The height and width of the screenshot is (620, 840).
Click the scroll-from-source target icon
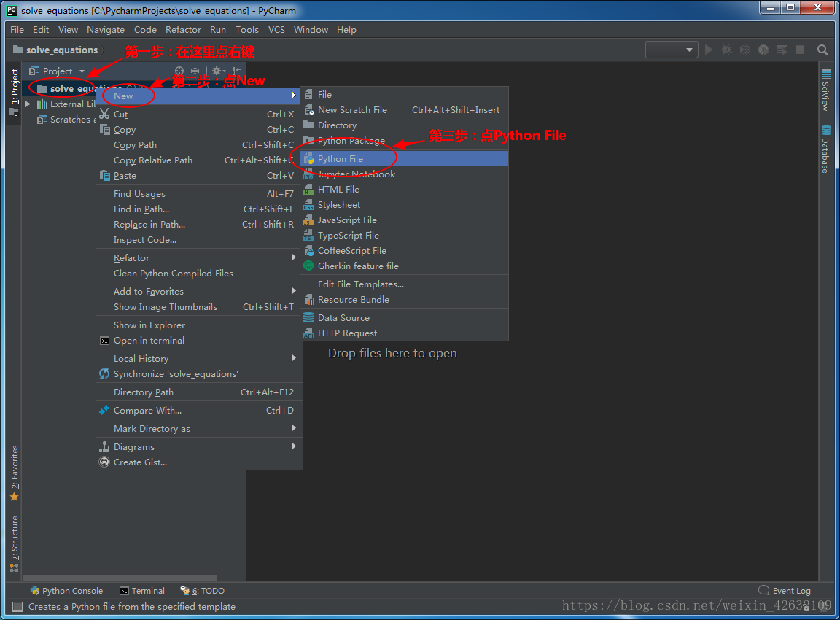click(179, 71)
